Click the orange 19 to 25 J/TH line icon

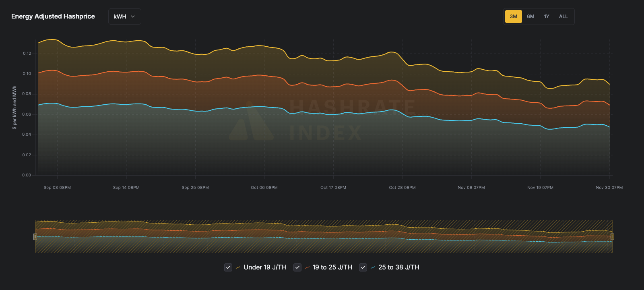pos(307,267)
